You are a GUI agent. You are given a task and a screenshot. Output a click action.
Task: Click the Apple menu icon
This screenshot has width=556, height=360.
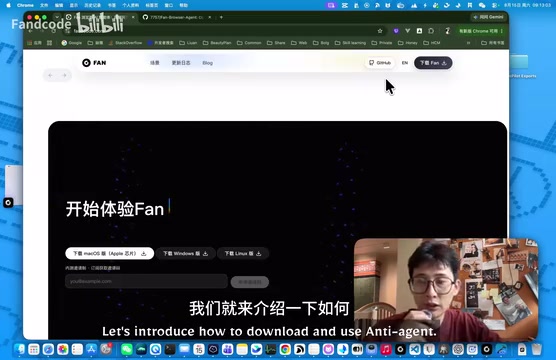(x=9, y=5)
